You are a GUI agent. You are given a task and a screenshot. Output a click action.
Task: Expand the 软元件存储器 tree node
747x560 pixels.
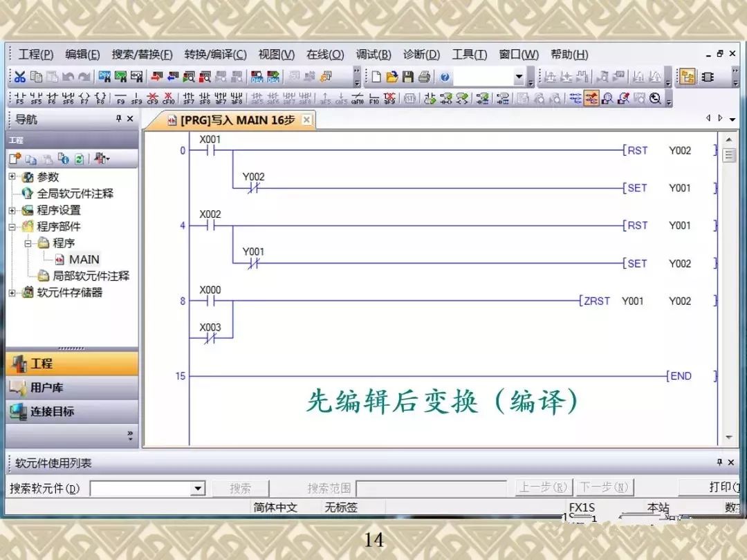pos(14,292)
